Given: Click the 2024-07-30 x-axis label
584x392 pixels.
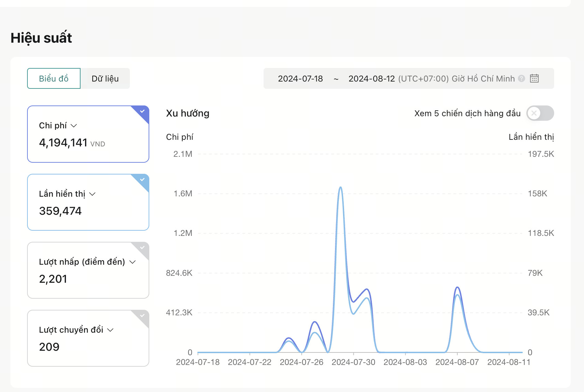Looking at the screenshot, I should 353,362.
